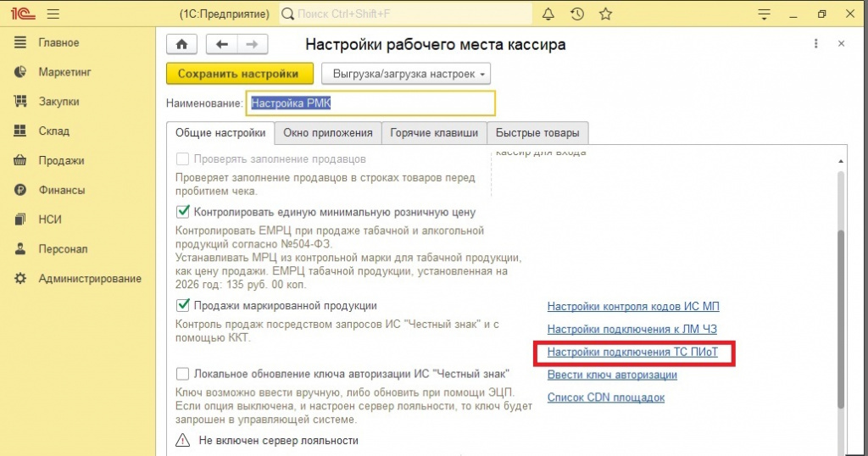Viewport: 868px width, 456px height.
Task: Click Ввести ключ авторизации link
Action: pyautogui.click(x=612, y=375)
